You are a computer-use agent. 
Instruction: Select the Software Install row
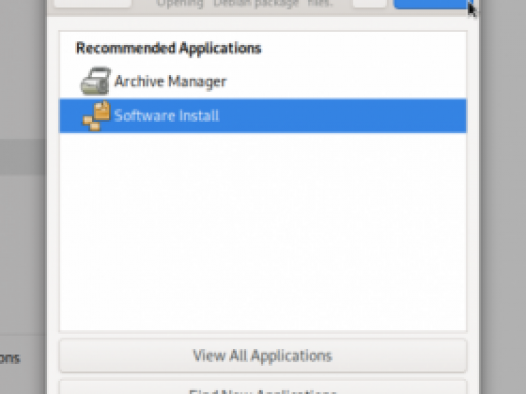263,116
